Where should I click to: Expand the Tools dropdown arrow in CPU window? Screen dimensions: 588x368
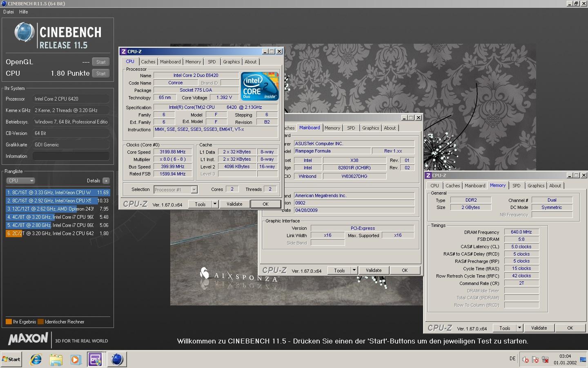pyautogui.click(x=215, y=204)
